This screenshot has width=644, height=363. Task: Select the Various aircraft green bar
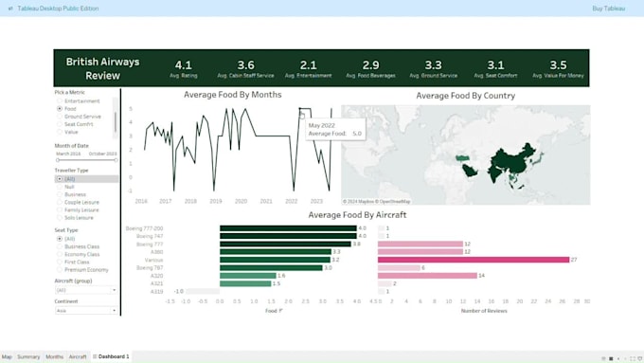[x=276, y=260]
